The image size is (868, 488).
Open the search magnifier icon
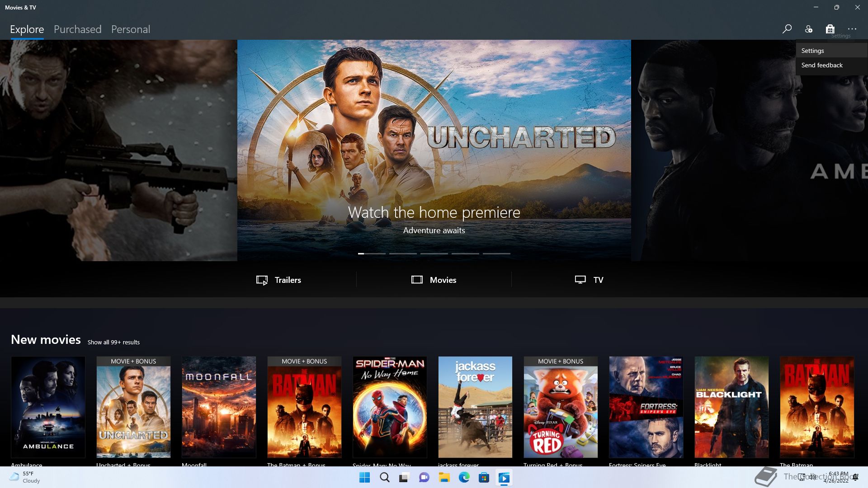point(787,29)
